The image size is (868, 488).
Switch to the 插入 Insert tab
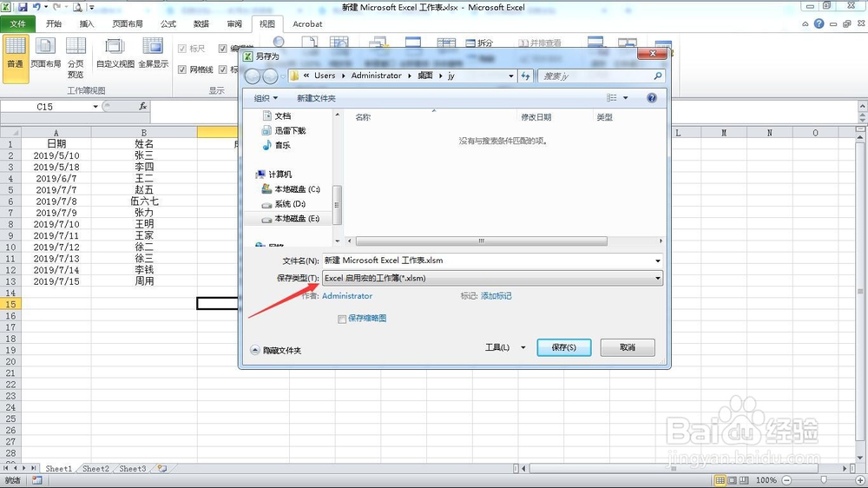87,23
